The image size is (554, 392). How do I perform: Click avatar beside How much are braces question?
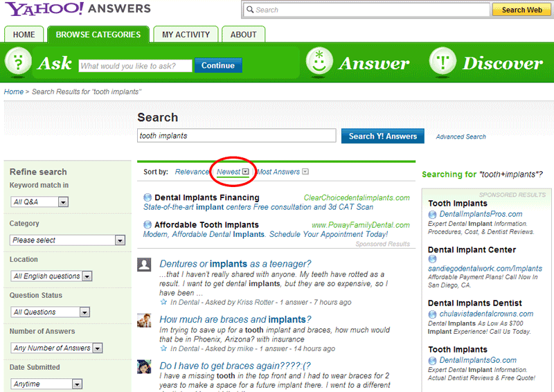tap(144, 320)
